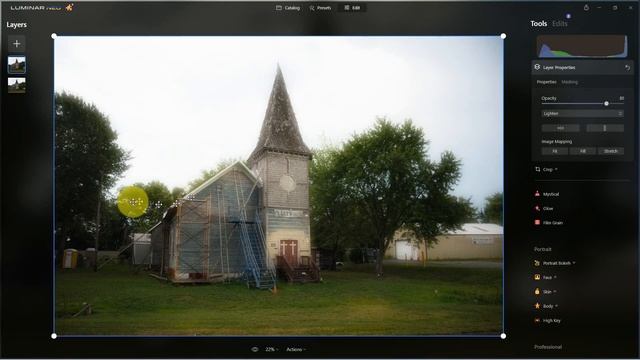Click the left flip button under blend mode

click(560, 128)
